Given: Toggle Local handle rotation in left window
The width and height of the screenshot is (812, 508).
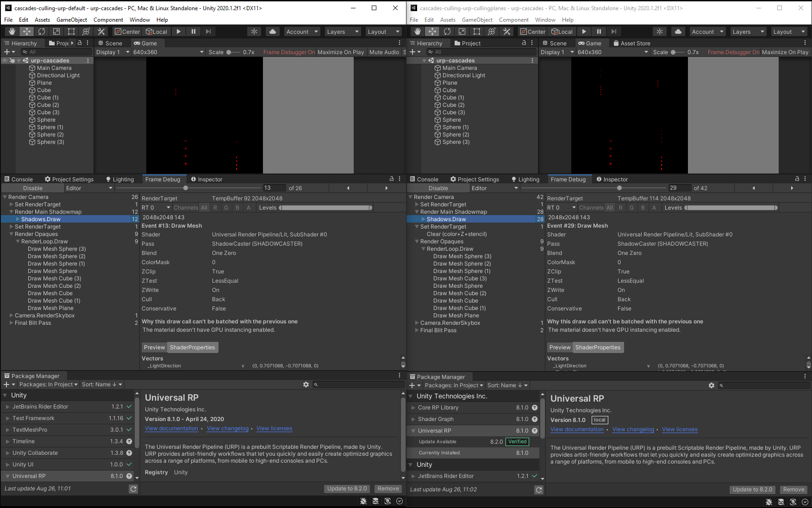Looking at the screenshot, I should click(x=156, y=31).
